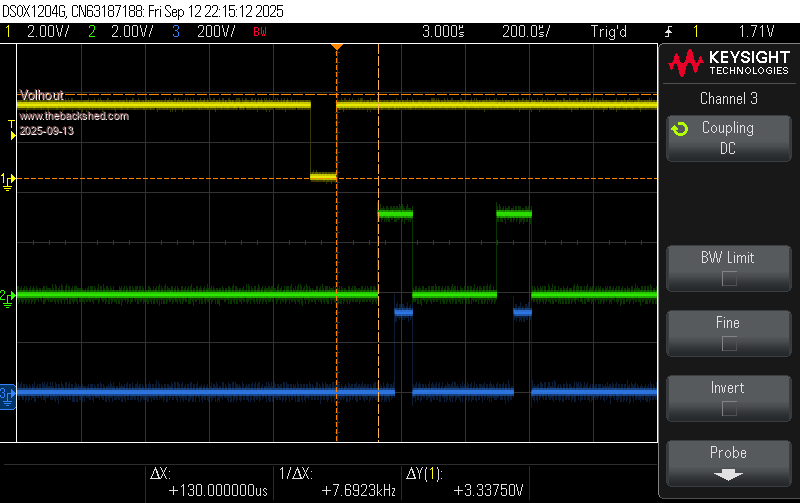Select the channel 3 blue ground marker
This screenshot has width=800, height=503.
click(8, 393)
